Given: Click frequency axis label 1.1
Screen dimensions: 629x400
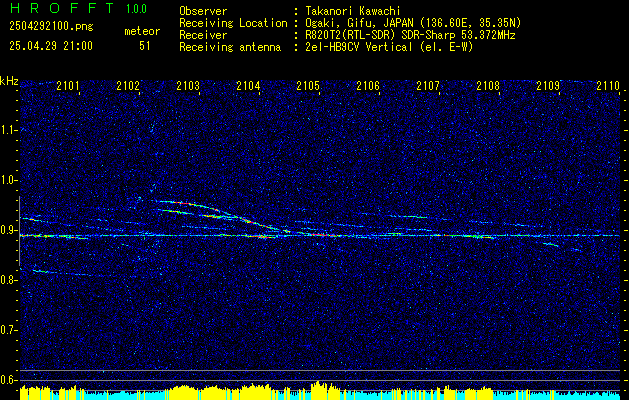Looking at the screenshot, I should pyautogui.click(x=9, y=130).
